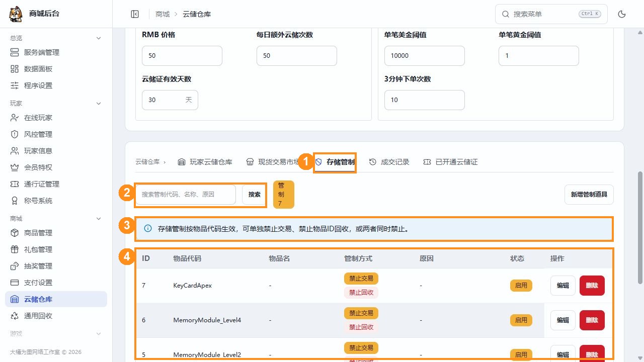
Task: Select the 存储管制 tab
Action: (335, 162)
